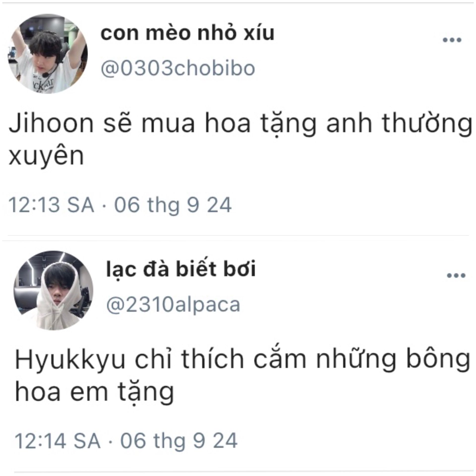Open the profile picture of con mèo nhỏ xíu
The height and width of the screenshot is (476, 476).
(48, 54)
